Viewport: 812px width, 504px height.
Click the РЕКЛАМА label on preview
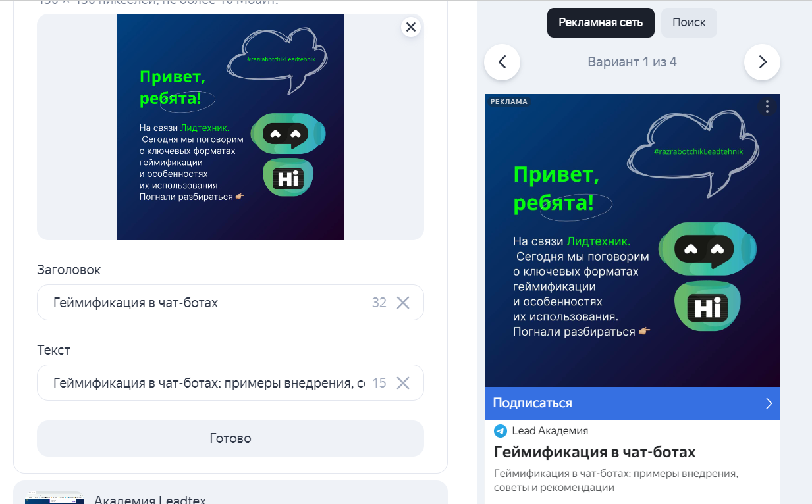click(x=509, y=102)
